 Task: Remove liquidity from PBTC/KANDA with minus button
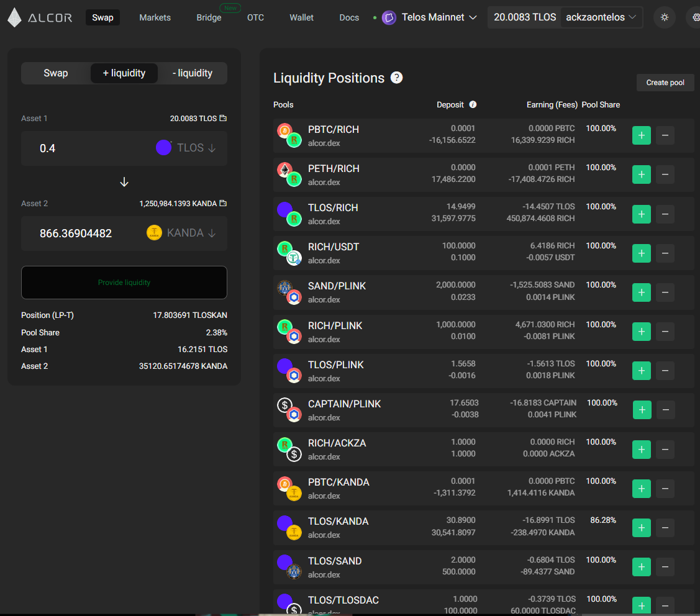(x=665, y=488)
